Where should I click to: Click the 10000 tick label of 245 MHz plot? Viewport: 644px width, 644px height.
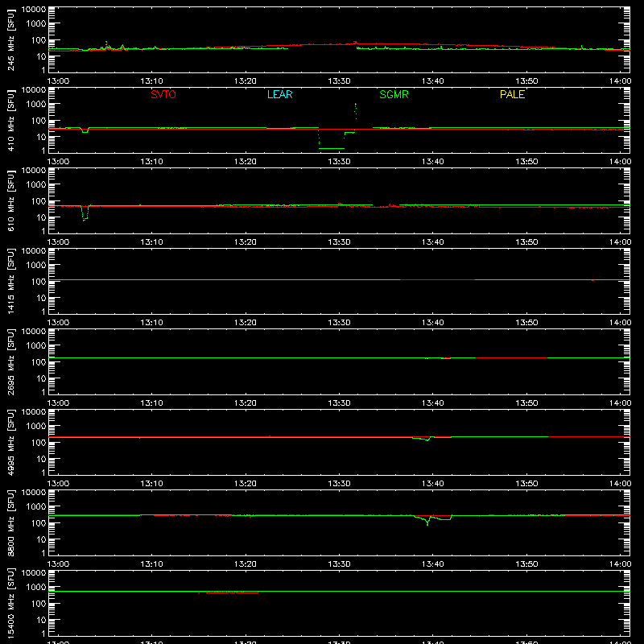pyautogui.click(x=34, y=10)
